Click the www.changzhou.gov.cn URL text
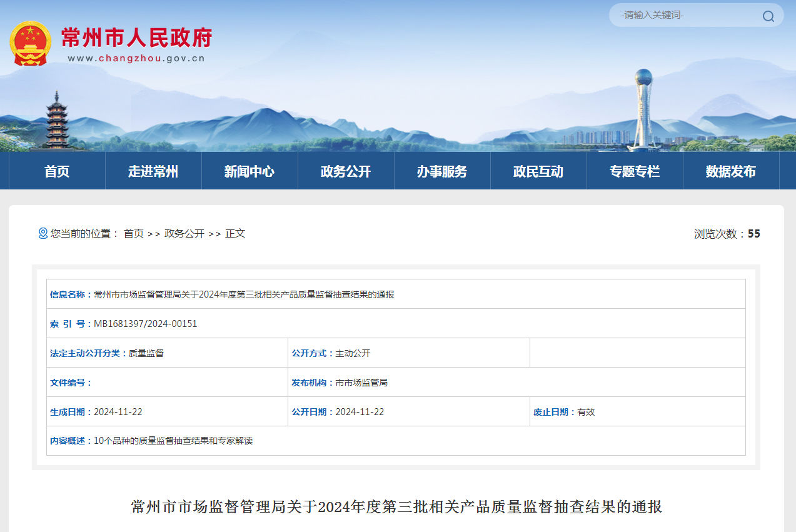Viewport: 796px width, 532px height. pos(136,59)
